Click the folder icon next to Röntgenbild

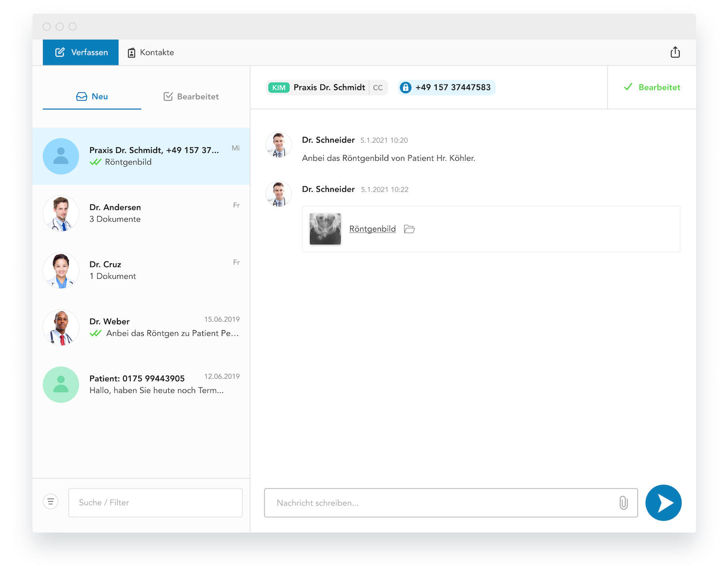409,229
